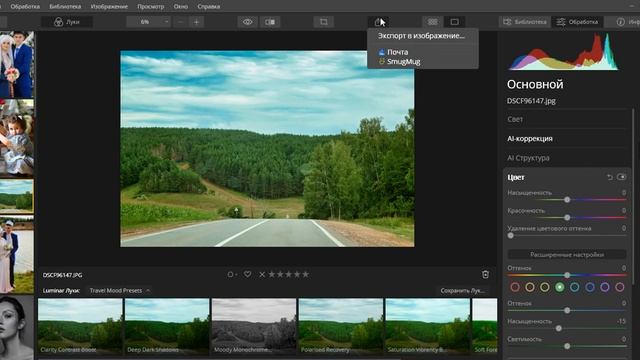Open the Библиотека menu in menu bar

click(x=65, y=7)
